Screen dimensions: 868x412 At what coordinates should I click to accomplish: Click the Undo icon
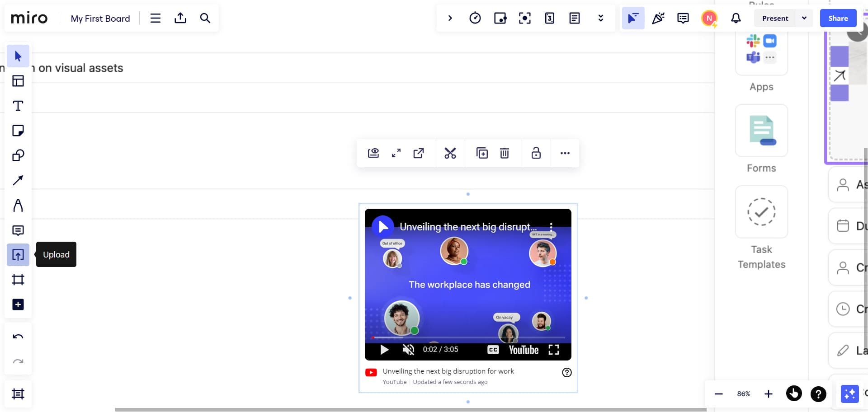18,337
